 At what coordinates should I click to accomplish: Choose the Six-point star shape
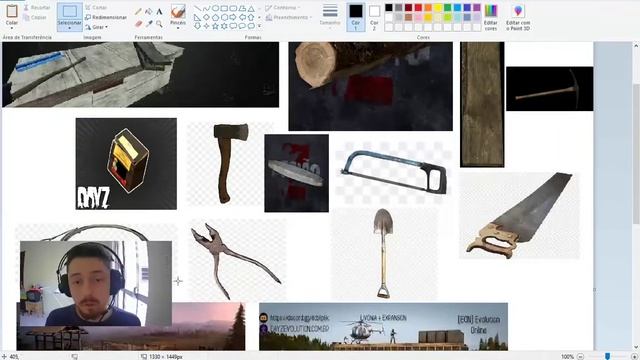224,26
